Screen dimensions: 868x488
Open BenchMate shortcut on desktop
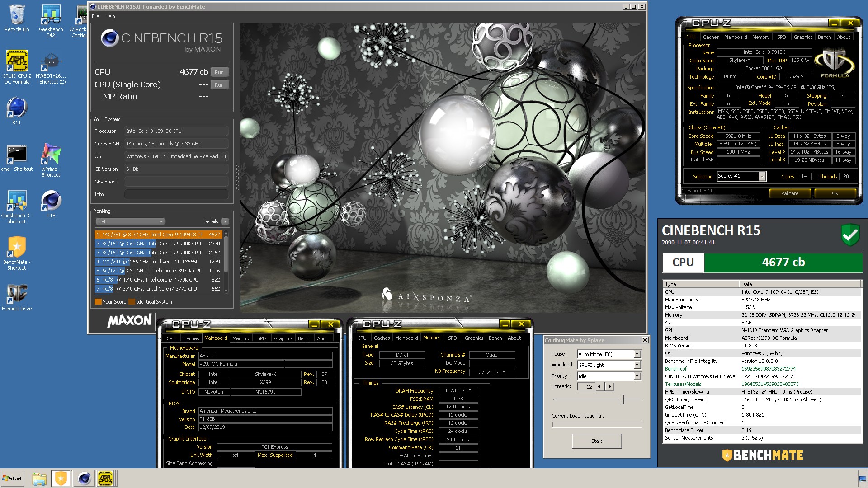point(17,253)
